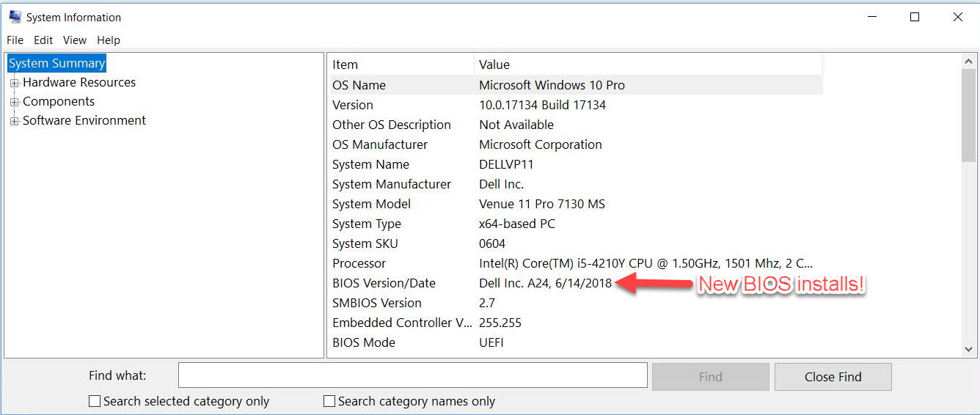The height and width of the screenshot is (415, 980).
Task: Click the Find what text field
Action: (x=412, y=375)
